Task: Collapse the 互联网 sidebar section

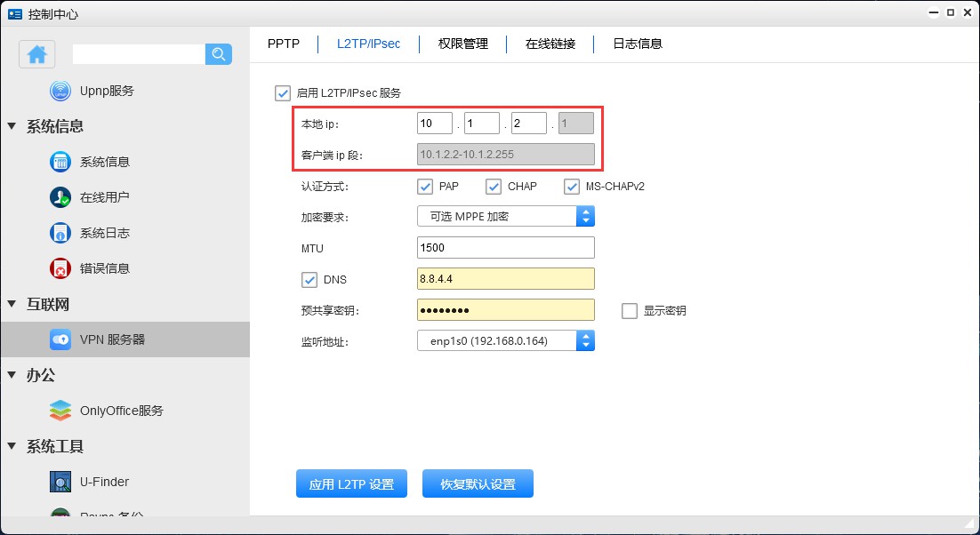Action: coord(12,304)
